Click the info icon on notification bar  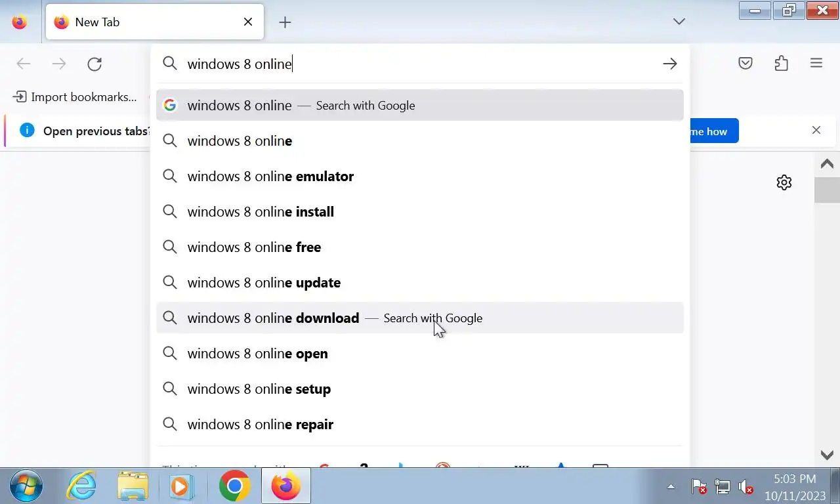click(27, 130)
